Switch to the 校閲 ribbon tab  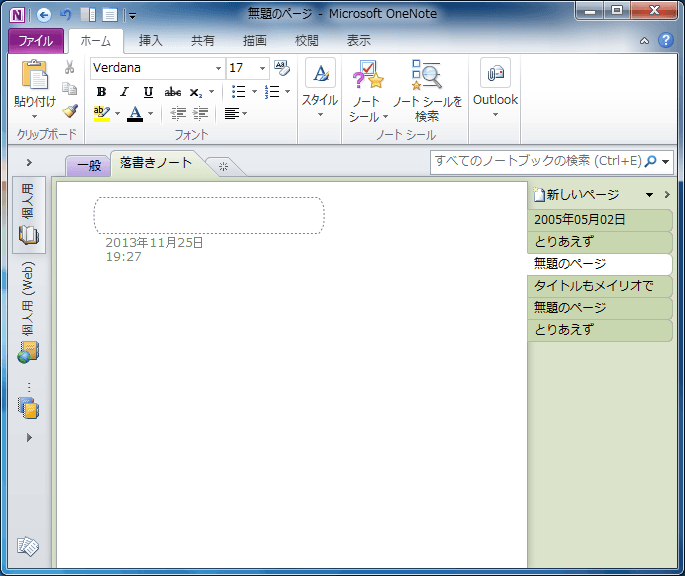tap(307, 41)
